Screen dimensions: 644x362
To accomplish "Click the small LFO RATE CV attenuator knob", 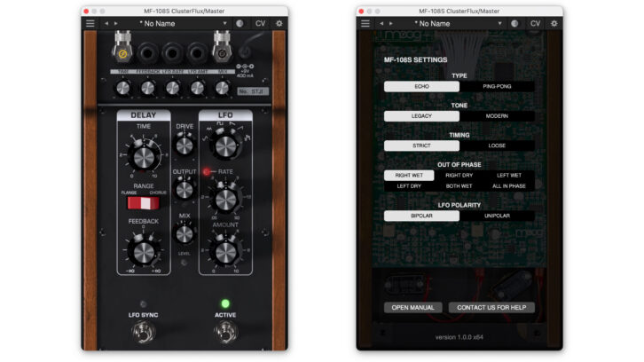I will [172, 88].
